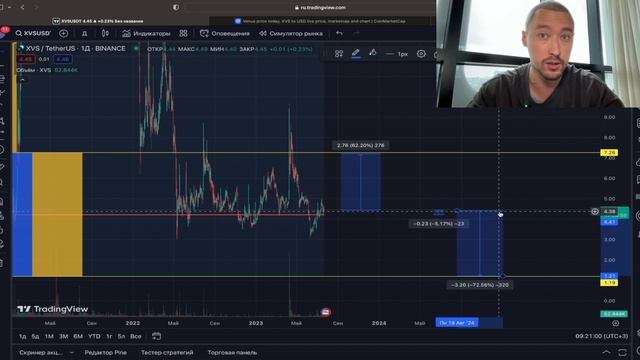Open drawing templates icon in floating toolbar
This screenshot has height=360, width=640.
point(339,53)
